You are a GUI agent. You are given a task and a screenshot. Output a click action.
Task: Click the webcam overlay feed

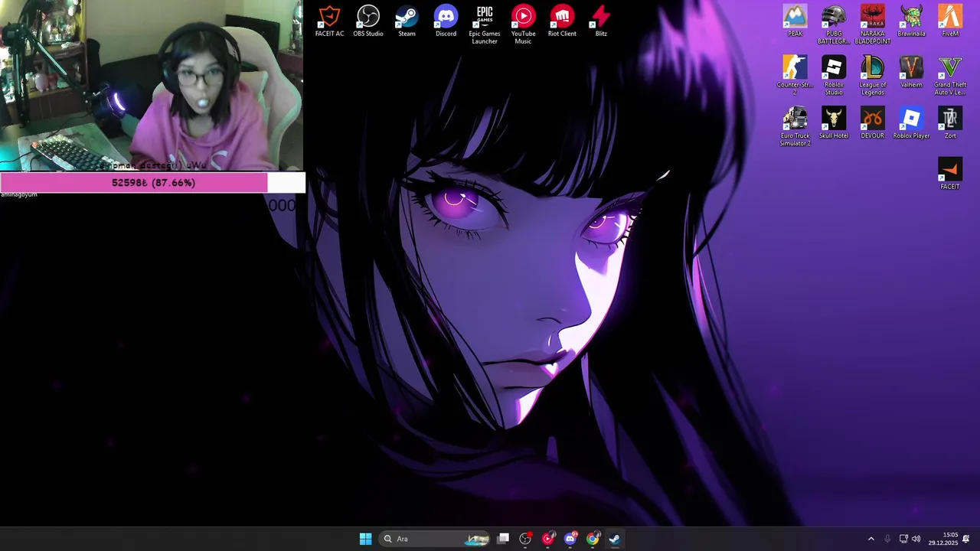152,86
